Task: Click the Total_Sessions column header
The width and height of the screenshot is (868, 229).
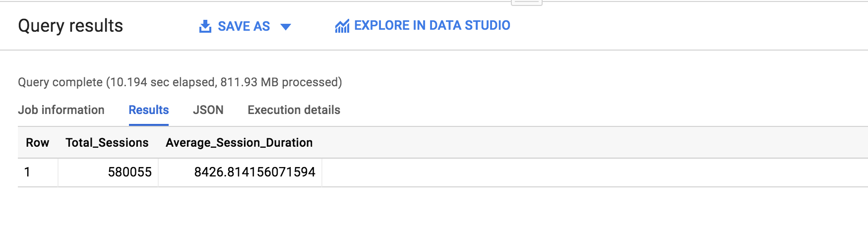Action: [x=107, y=143]
